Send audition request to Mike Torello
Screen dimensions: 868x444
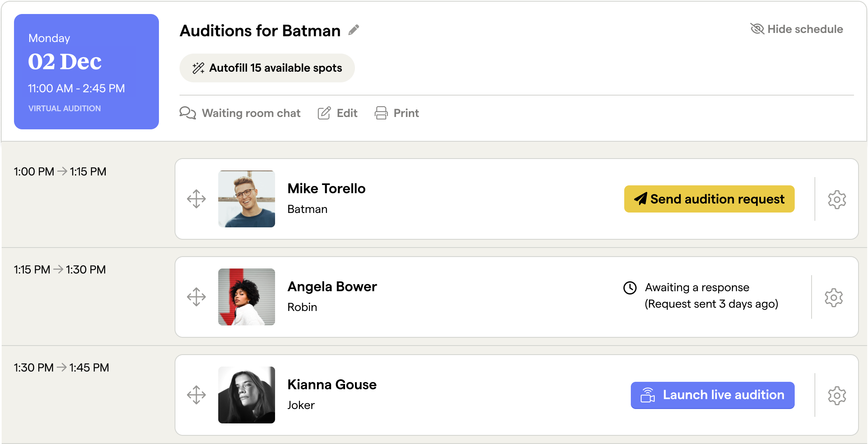point(709,199)
